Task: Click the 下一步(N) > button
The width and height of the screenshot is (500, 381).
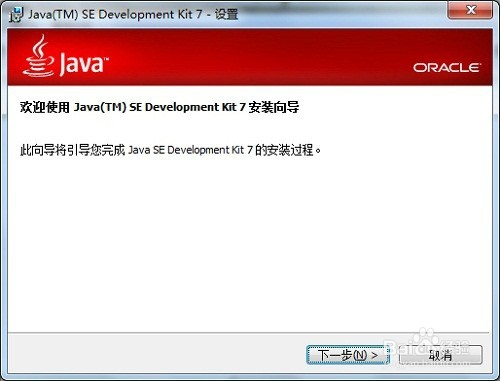Action: click(x=348, y=355)
